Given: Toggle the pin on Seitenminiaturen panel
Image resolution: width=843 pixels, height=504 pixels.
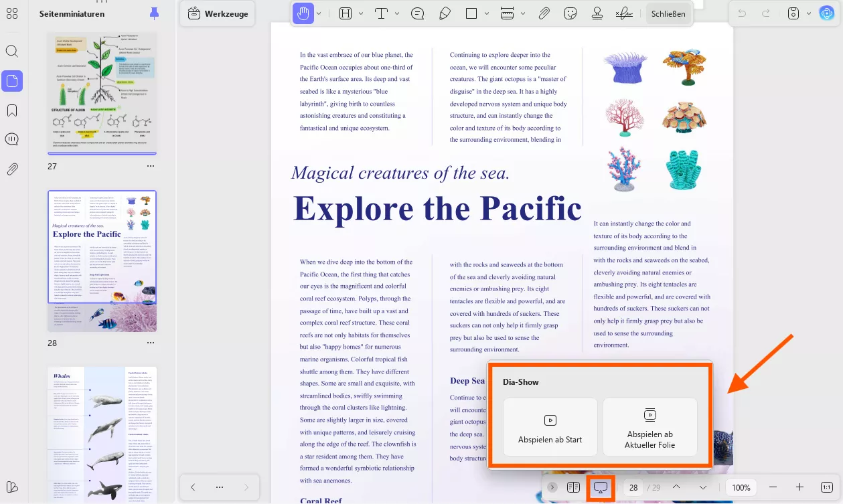Looking at the screenshot, I should click(155, 13).
